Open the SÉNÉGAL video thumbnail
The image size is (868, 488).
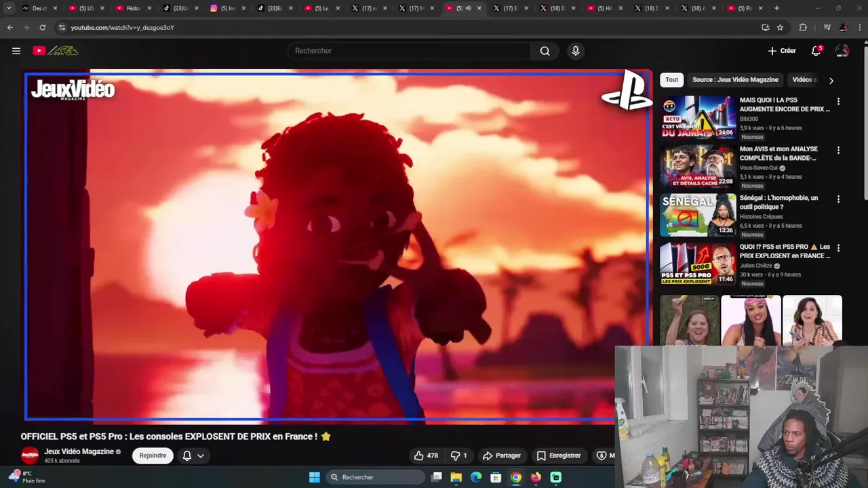[698, 215]
